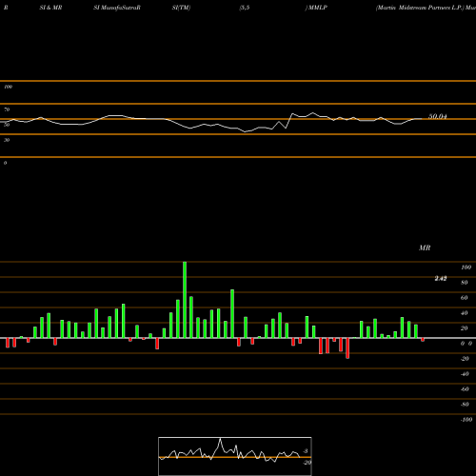
Task: Click the 'MR' indicator label
Action: [x=425, y=248]
